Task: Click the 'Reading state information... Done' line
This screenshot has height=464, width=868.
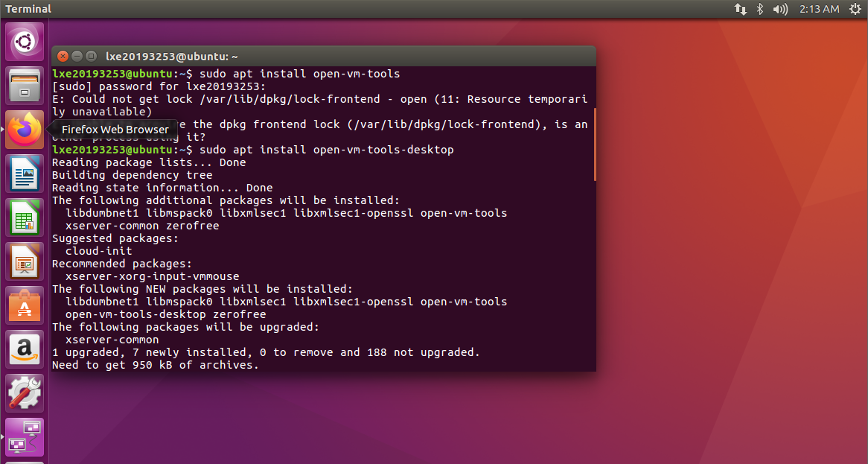Action: click(162, 188)
